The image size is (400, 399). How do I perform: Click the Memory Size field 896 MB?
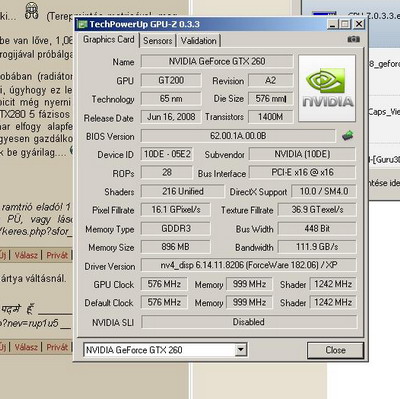point(176,247)
